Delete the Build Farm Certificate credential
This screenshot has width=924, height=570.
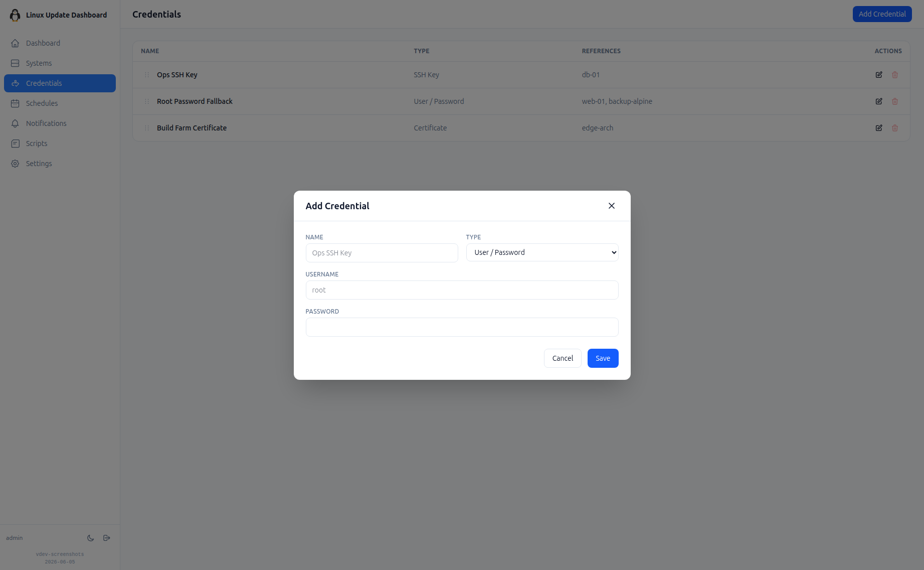(x=895, y=128)
